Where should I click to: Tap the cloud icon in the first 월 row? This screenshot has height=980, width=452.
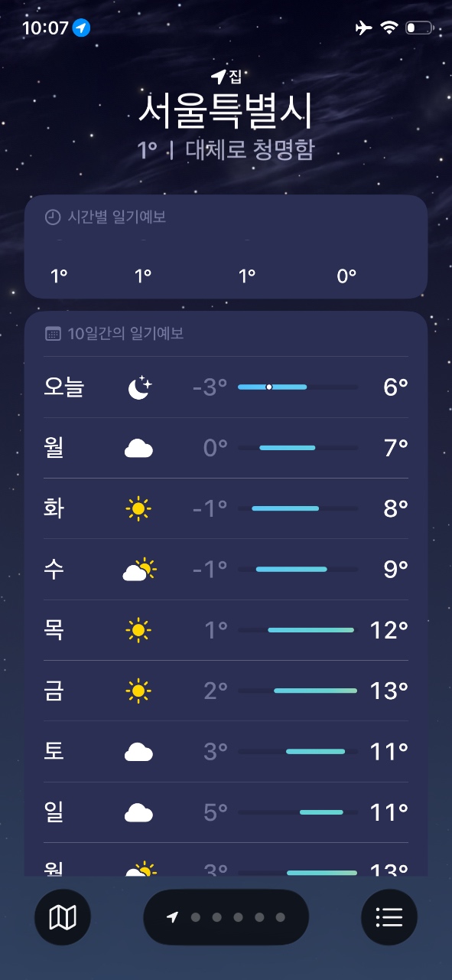138,448
